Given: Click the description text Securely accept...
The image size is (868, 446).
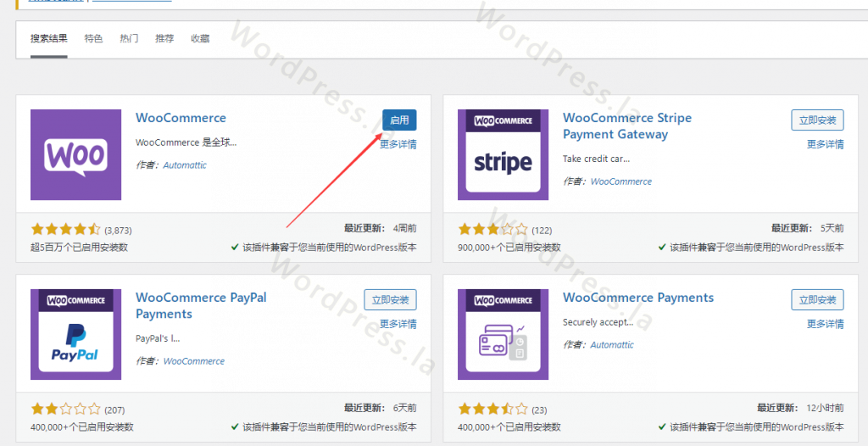Looking at the screenshot, I should pyautogui.click(x=598, y=322).
